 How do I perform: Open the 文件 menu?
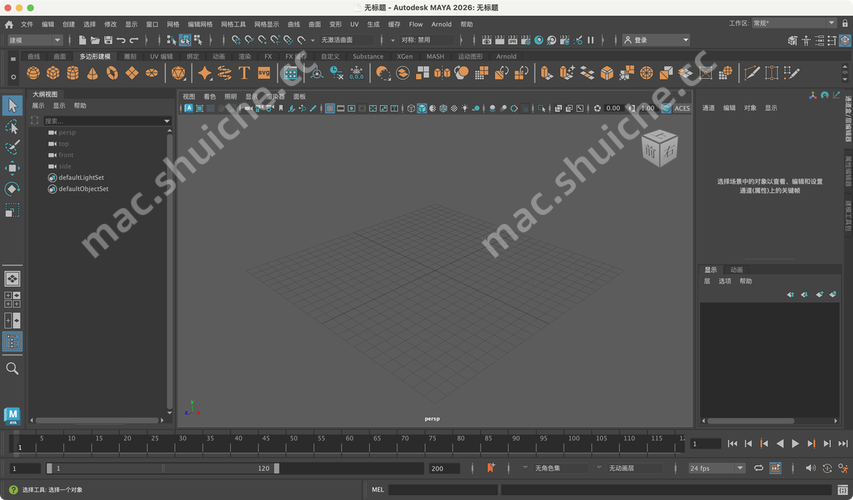pyautogui.click(x=27, y=24)
